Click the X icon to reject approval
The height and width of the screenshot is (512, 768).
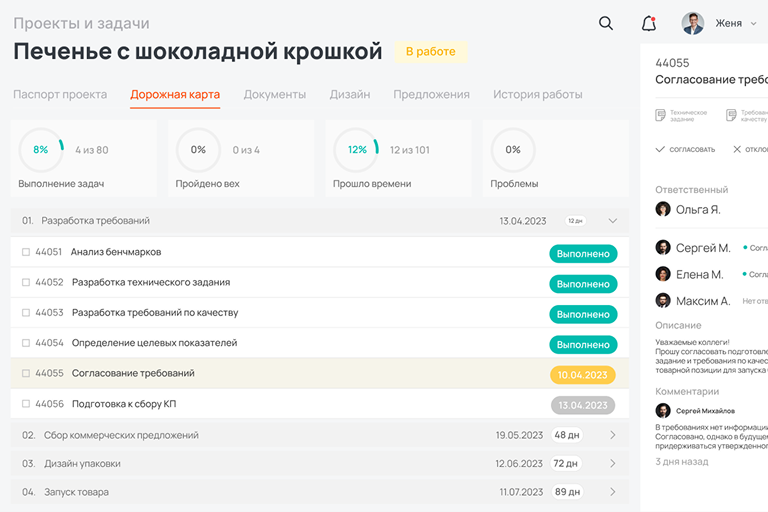click(737, 149)
